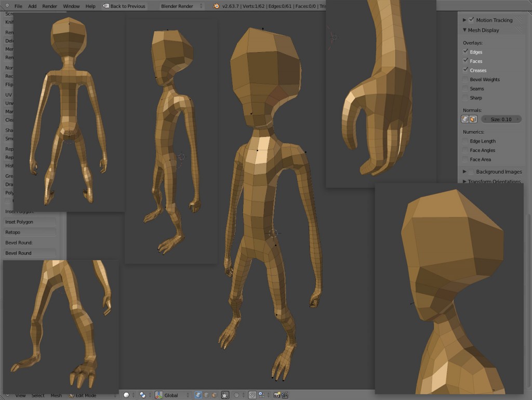Open the Mesh menu in the header
532x400 pixels.
point(56,395)
